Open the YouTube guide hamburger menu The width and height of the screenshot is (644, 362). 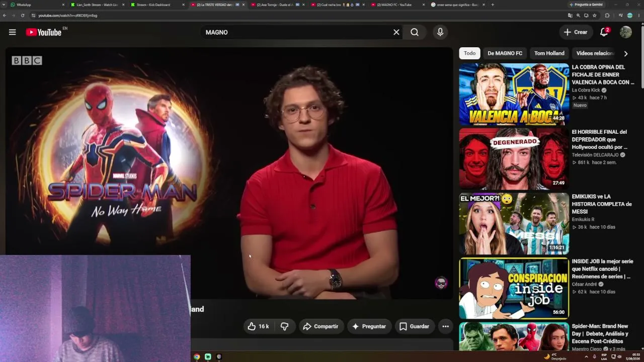[x=13, y=32]
